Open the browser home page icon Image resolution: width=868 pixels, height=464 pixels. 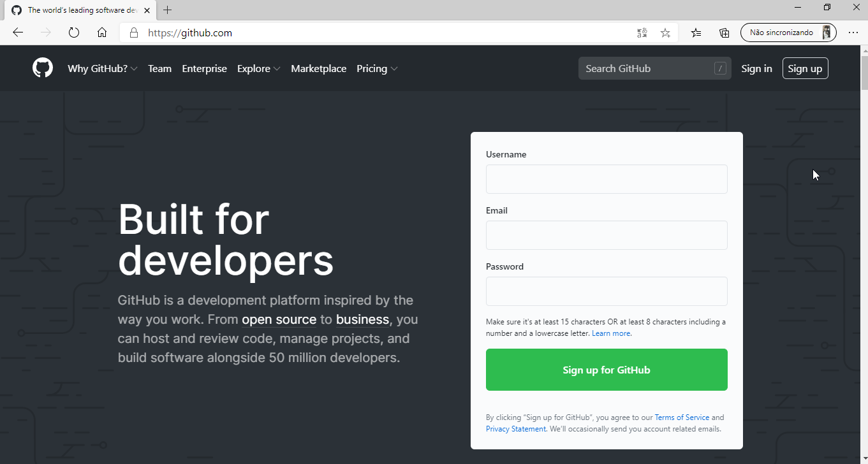coord(102,33)
